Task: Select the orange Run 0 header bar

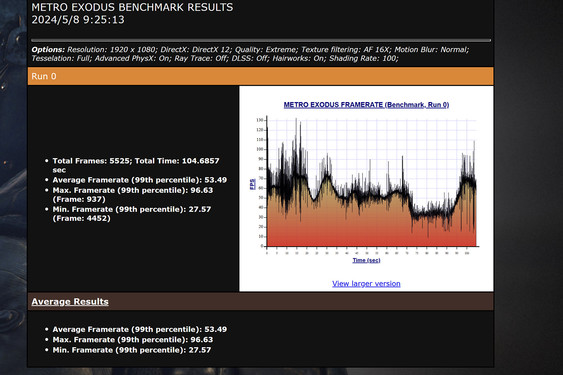Action: point(260,76)
